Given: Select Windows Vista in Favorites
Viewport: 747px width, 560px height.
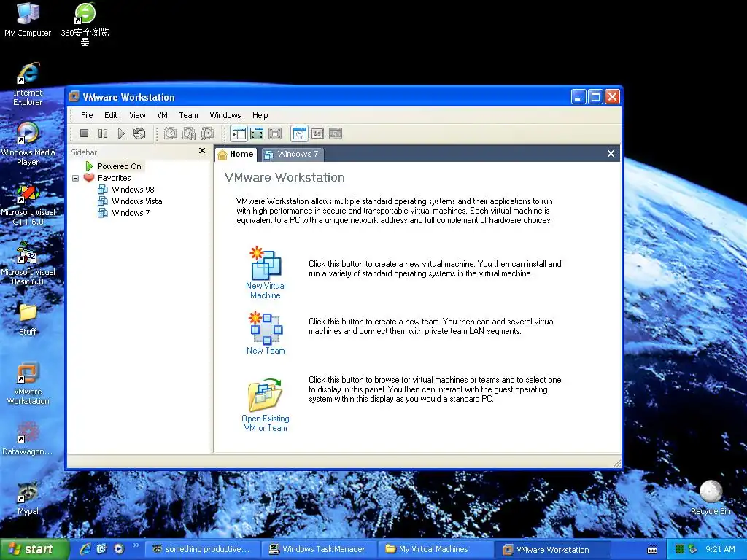Looking at the screenshot, I should tap(136, 201).
